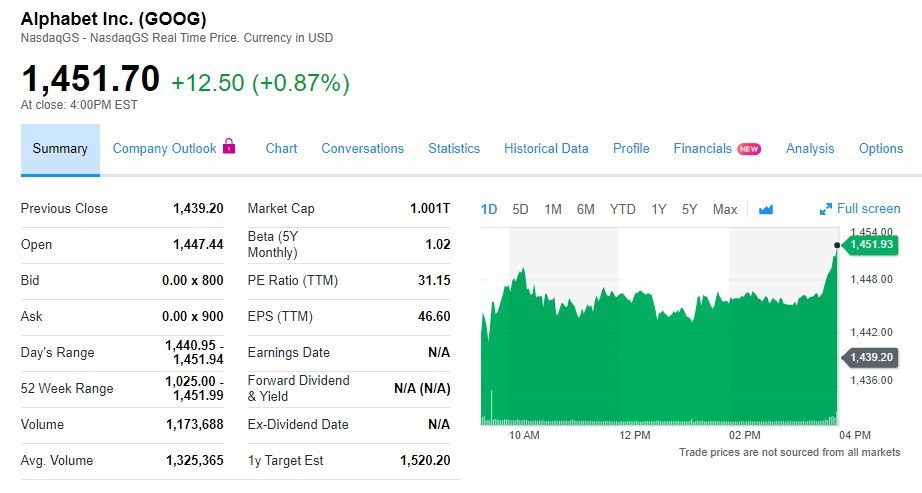
Task: Click the EPS (TTM) value 46.60
Action: [x=434, y=317]
